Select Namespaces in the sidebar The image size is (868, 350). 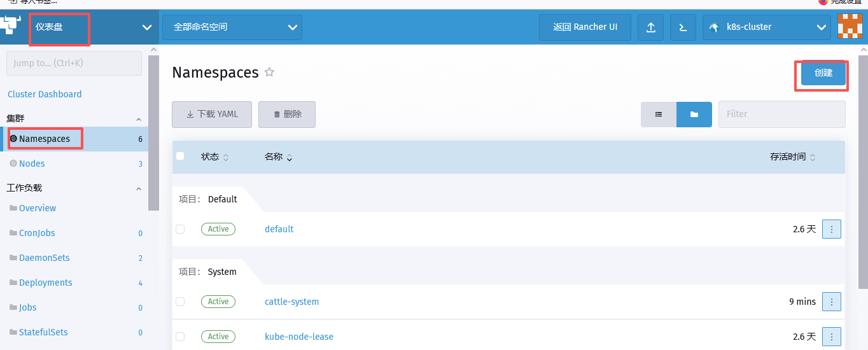coord(74,139)
